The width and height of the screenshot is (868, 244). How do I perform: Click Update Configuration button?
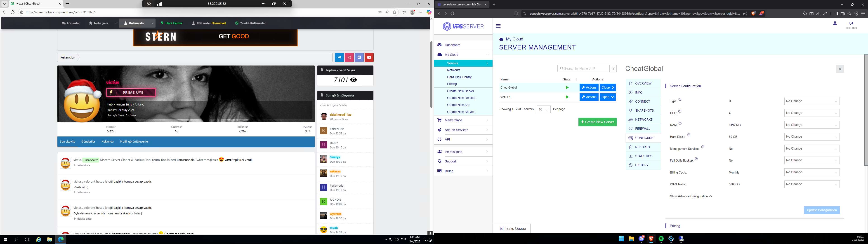[821, 210]
